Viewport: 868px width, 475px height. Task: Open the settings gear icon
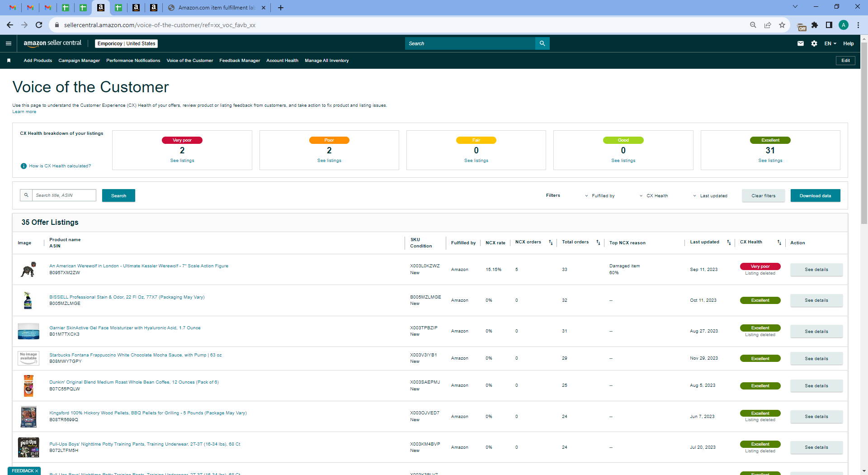(x=814, y=43)
